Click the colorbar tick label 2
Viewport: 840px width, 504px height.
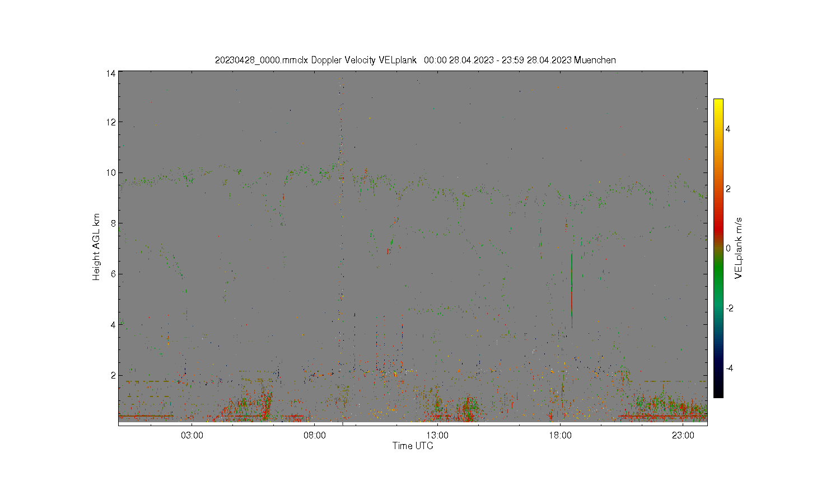[728, 189]
